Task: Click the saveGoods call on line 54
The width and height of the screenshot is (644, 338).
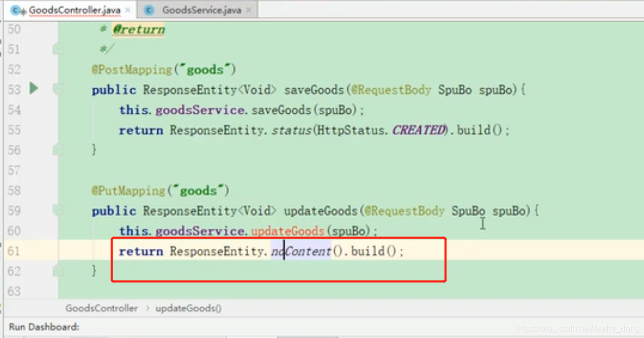Action: tap(281, 110)
